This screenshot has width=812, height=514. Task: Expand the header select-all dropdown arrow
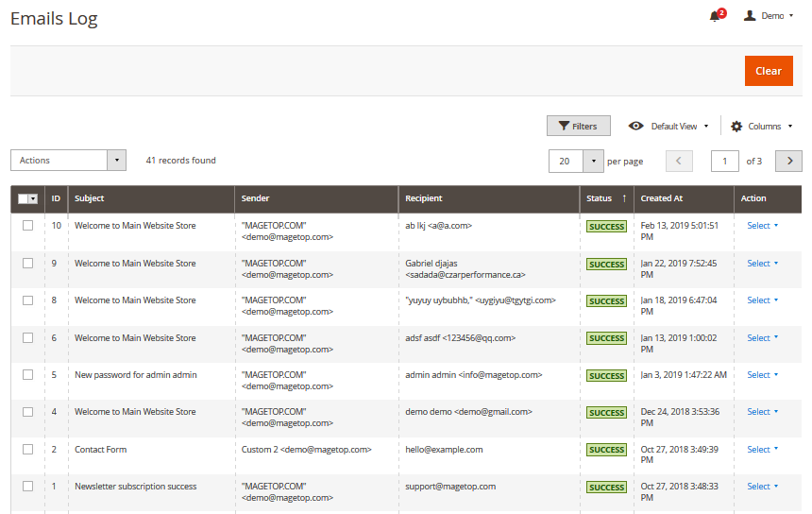click(x=34, y=199)
